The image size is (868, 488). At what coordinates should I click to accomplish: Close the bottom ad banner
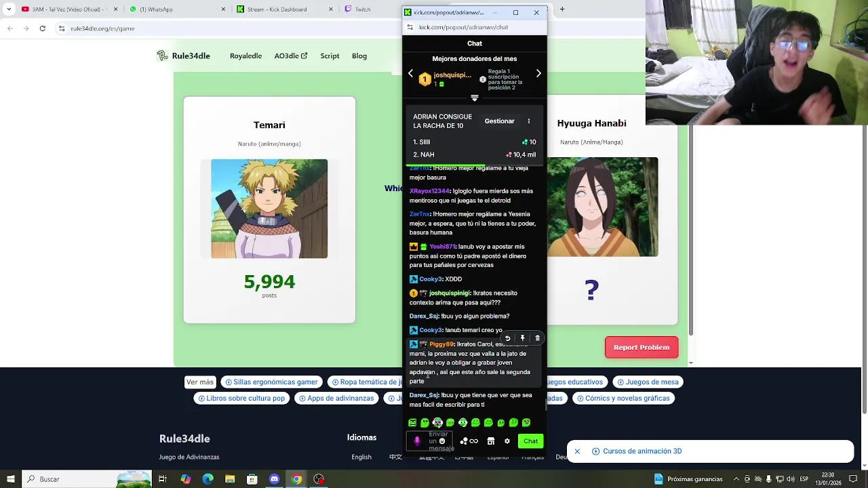tap(577, 451)
